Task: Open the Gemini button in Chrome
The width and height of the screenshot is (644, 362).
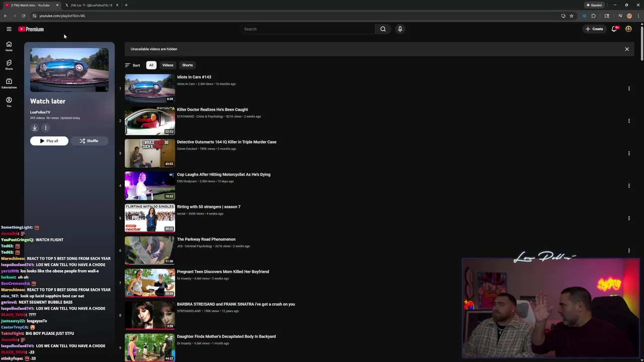Action: click(594, 5)
